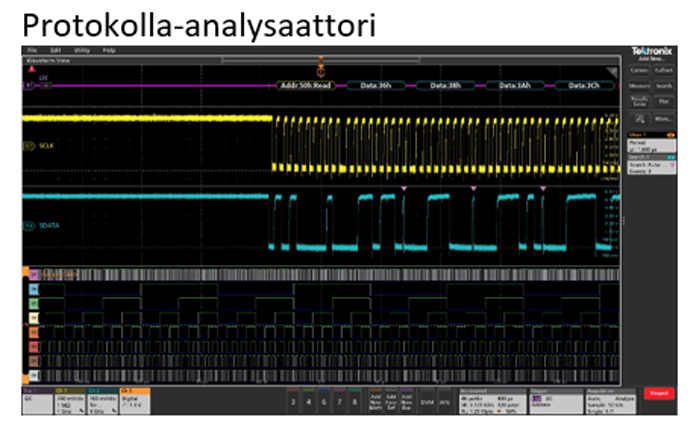Click the zoom magnifier icon in side panel
This screenshot has width=700, height=430.
coord(638,118)
